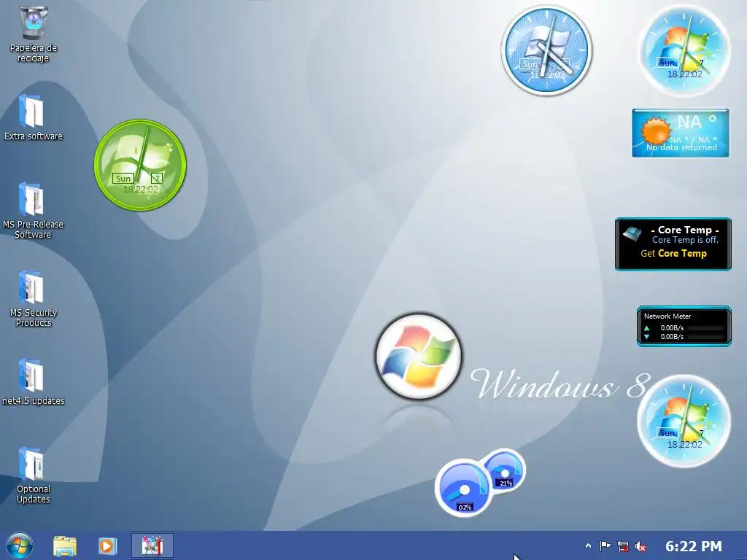Image resolution: width=747 pixels, height=560 pixels.
Task: Click the muted volume tray icon
Action: coord(640,546)
